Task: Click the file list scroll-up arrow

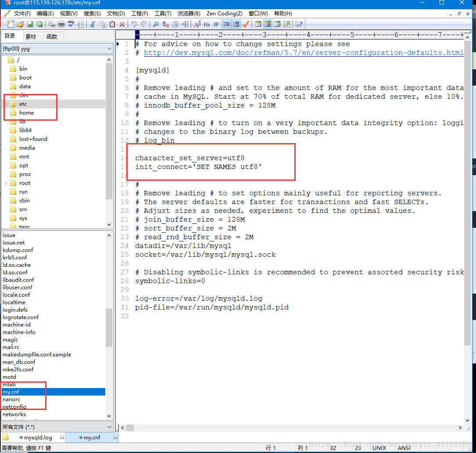Action: point(109,235)
